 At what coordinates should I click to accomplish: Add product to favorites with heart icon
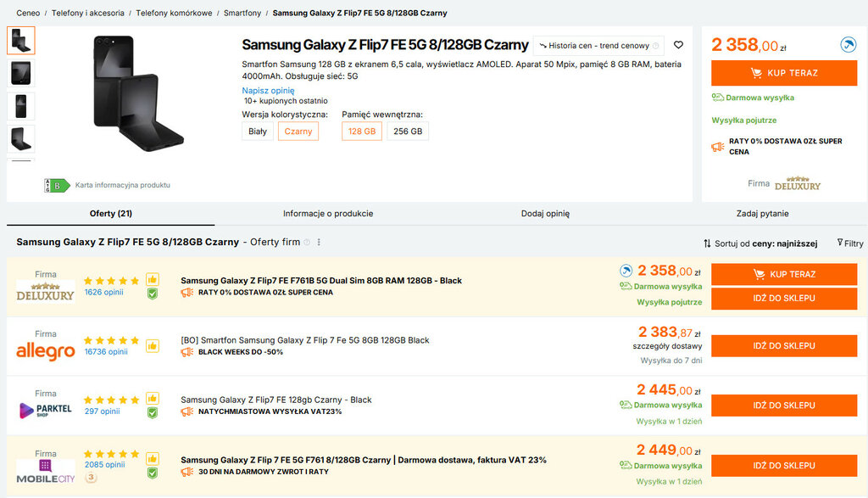(x=678, y=45)
